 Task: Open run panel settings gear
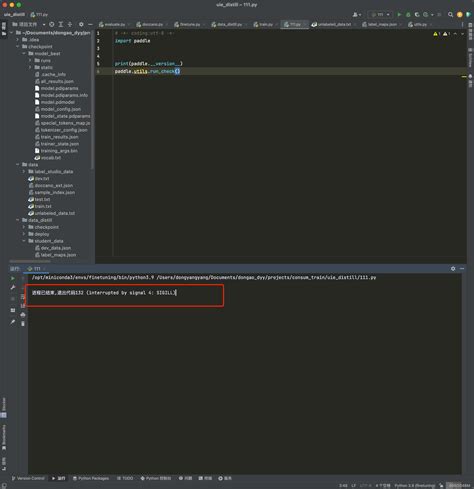453,269
